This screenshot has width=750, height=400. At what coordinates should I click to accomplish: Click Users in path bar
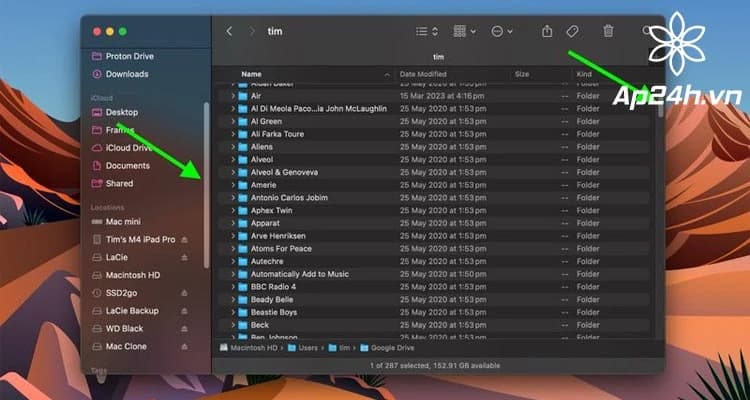pos(303,348)
